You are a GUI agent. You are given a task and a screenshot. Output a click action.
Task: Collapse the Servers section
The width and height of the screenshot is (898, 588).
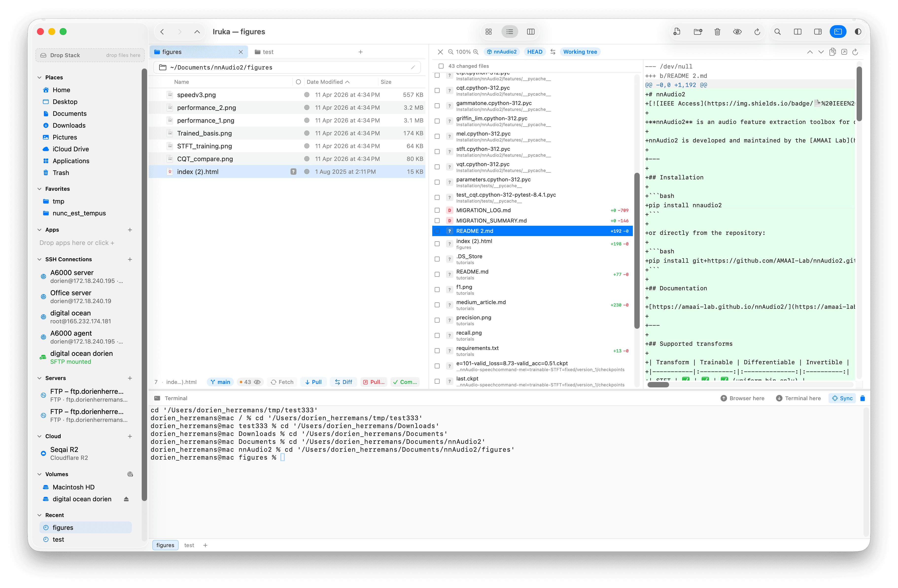(40, 378)
